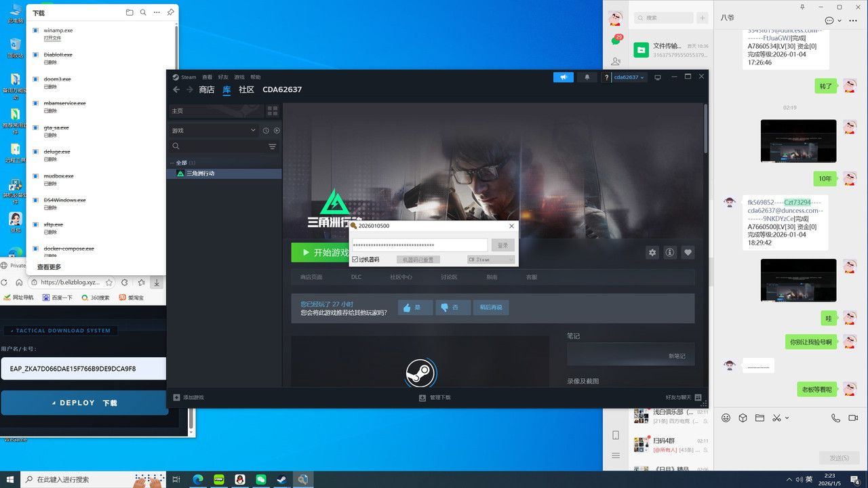Toggle the 过机器码 checkbox

tap(355, 260)
